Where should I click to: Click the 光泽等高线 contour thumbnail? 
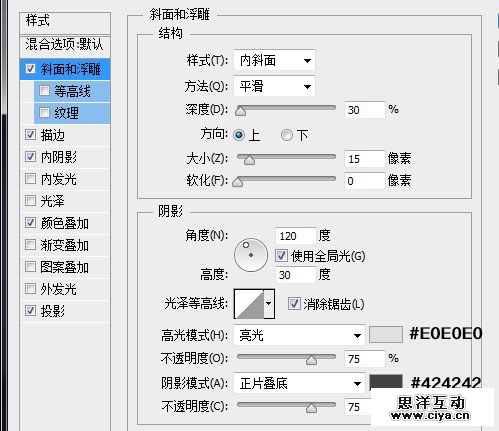pyautogui.click(x=249, y=304)
